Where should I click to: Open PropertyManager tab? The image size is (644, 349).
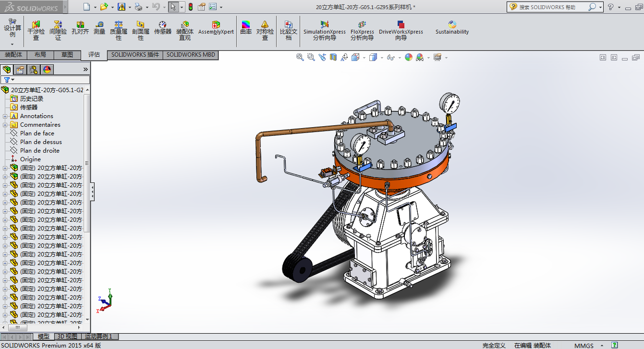(x=20, y=70)
